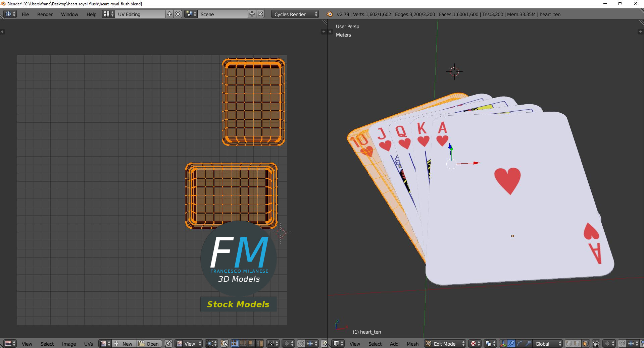The height and width of the screenshot is (348, 644).
Task: Enable the scale manipulator
Action: pos(528,344)
